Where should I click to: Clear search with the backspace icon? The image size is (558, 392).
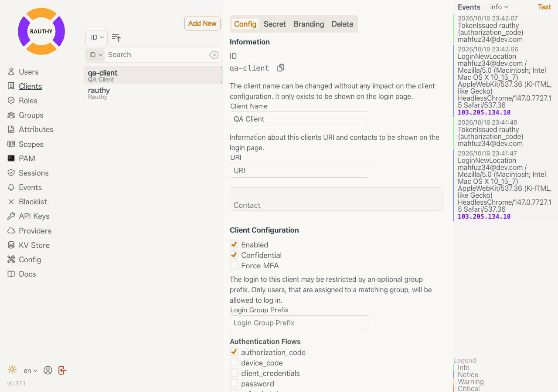coord(214,55)
